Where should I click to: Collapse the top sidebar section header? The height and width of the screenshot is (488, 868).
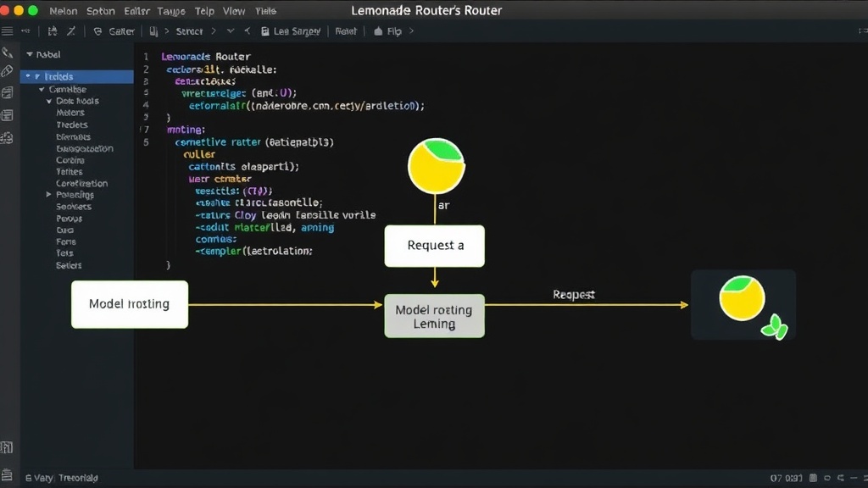tap(30, 54)
